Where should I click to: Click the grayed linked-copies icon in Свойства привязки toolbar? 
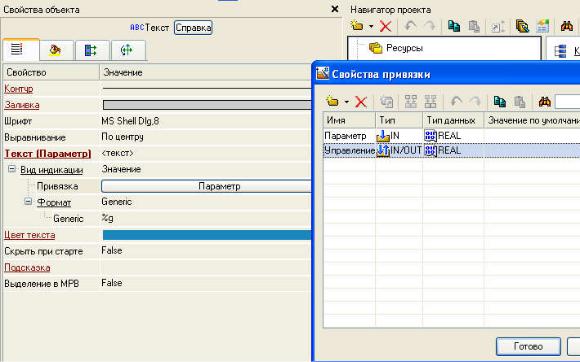pyautogui.click(x=387, y=102)
